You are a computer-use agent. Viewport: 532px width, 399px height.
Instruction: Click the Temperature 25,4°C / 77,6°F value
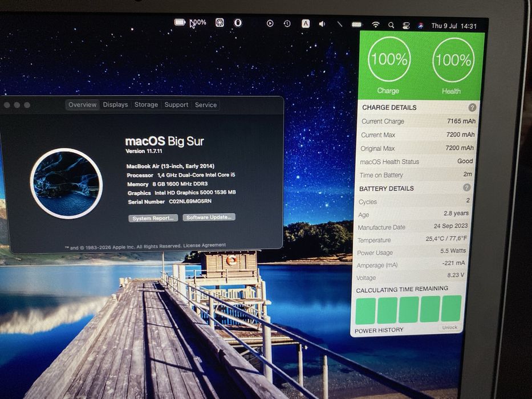tap(446, 238)
